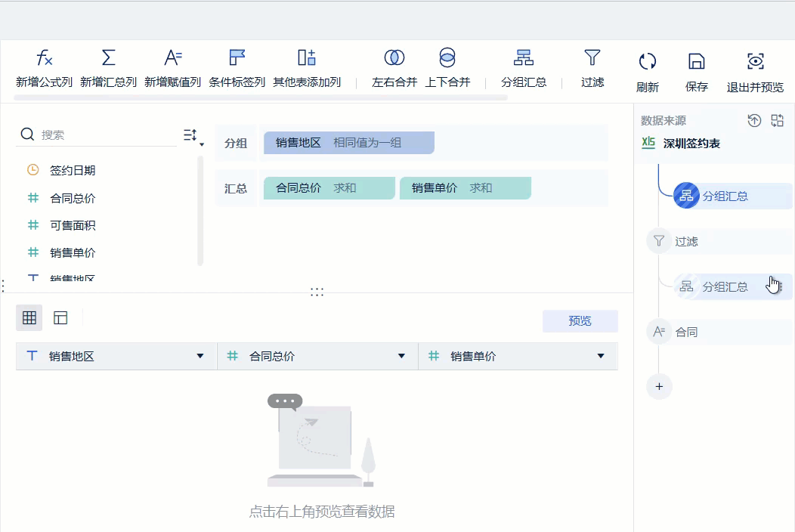The height and width of the screenshot is (532, 795).
Task: Open options menu of second 分组汇总 step
Action: pyautogui.click(x=781, y=286)
